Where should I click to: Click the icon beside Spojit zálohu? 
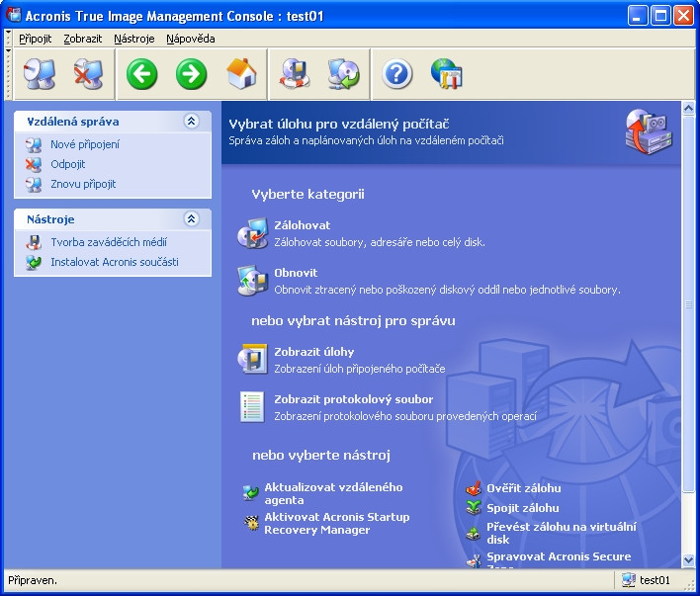click(x=474, y=508)
